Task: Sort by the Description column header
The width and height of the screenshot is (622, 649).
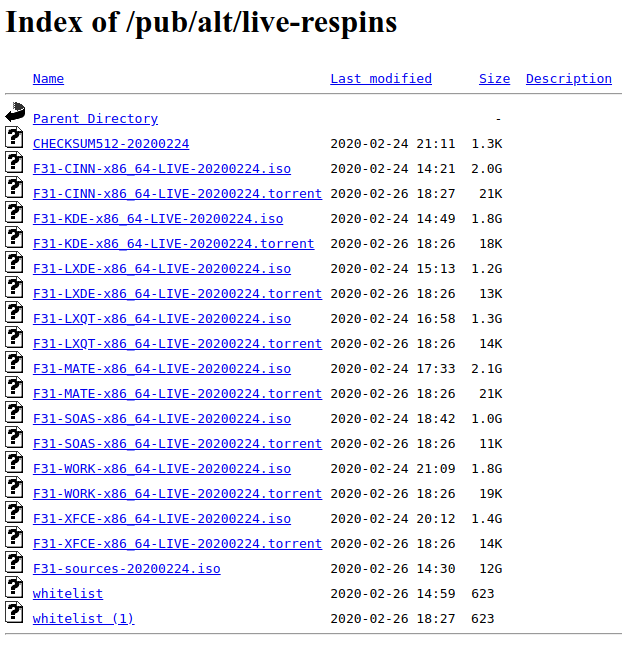Action: pos(569,79)
